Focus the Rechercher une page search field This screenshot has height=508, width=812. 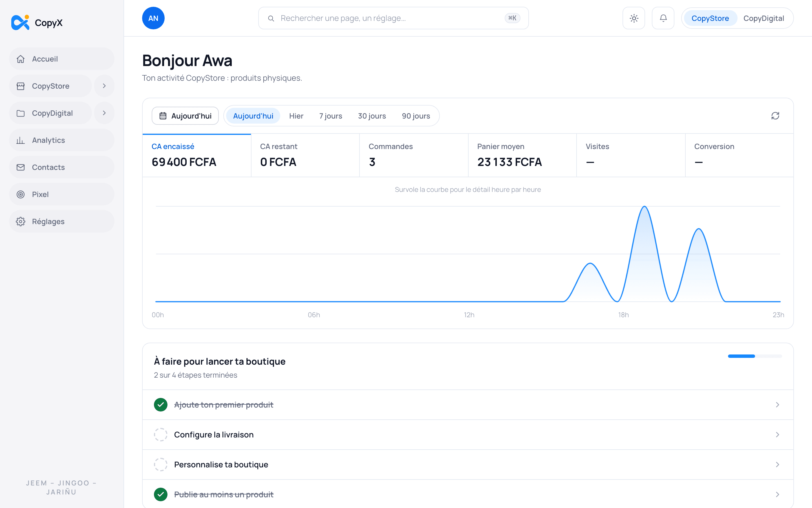tap(393, 18)
